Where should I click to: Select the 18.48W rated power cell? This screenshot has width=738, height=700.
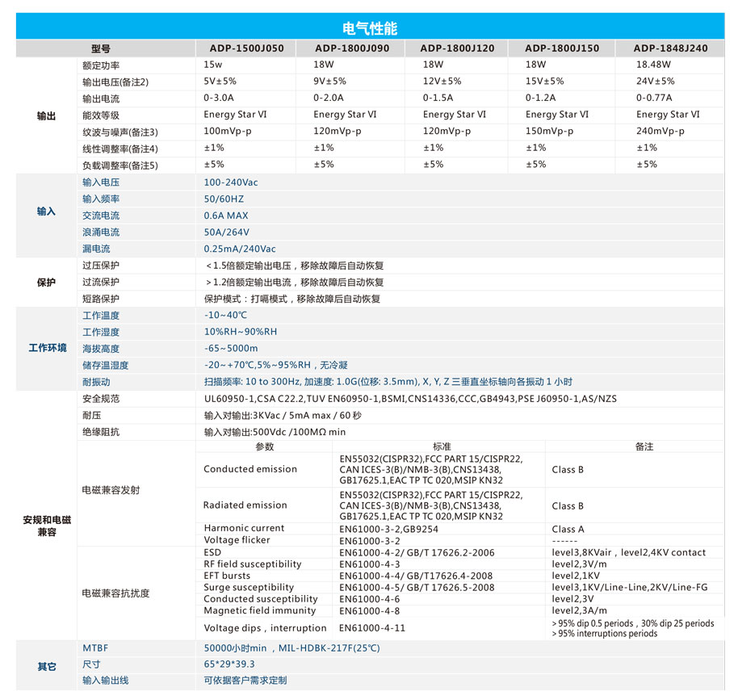[x=653, y=65]
